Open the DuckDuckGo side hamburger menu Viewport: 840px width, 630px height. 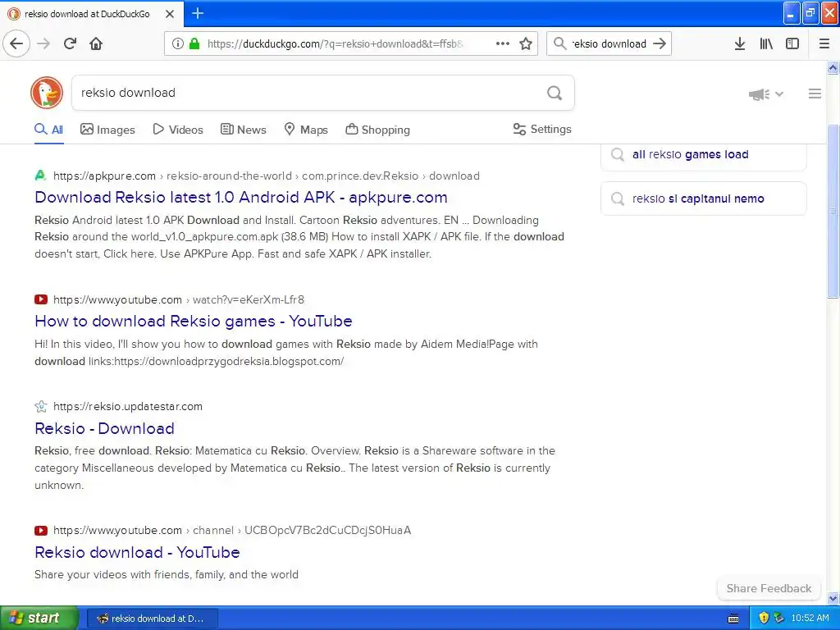(815, 94)
